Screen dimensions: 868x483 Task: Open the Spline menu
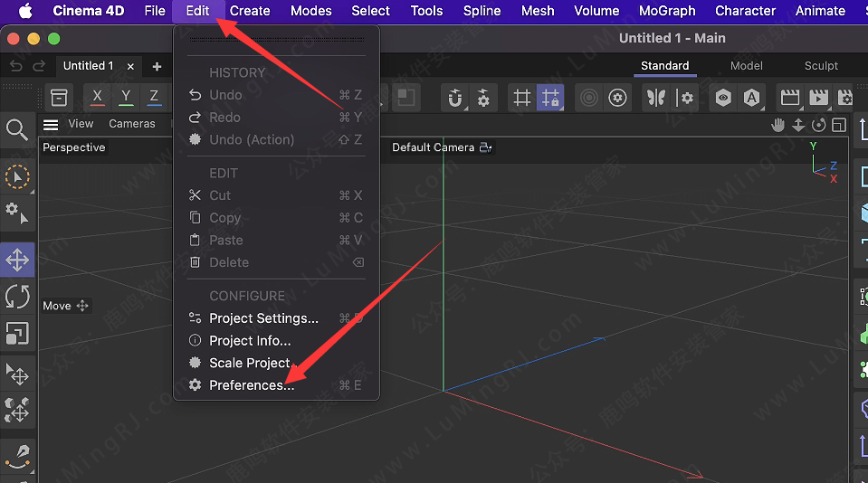pos(482,11)
